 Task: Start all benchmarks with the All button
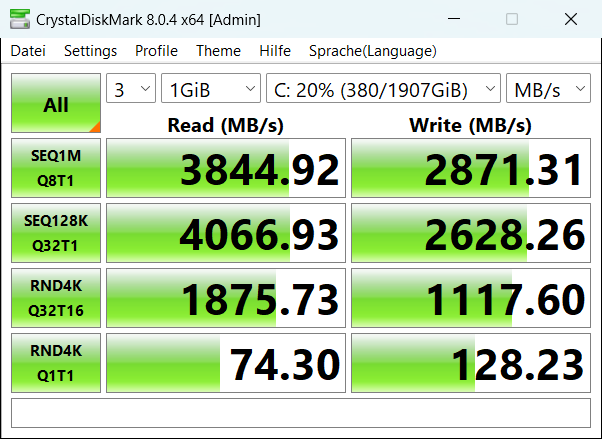(x=56, y=103)
